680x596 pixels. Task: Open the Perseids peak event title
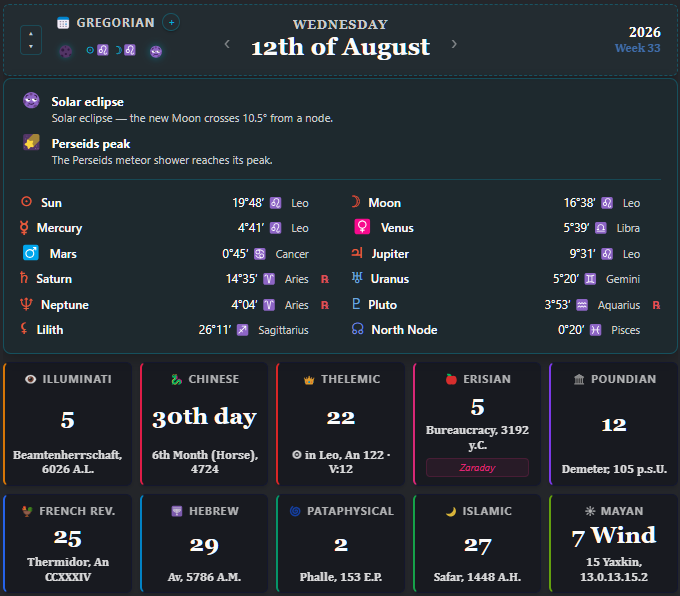[91, 144]
